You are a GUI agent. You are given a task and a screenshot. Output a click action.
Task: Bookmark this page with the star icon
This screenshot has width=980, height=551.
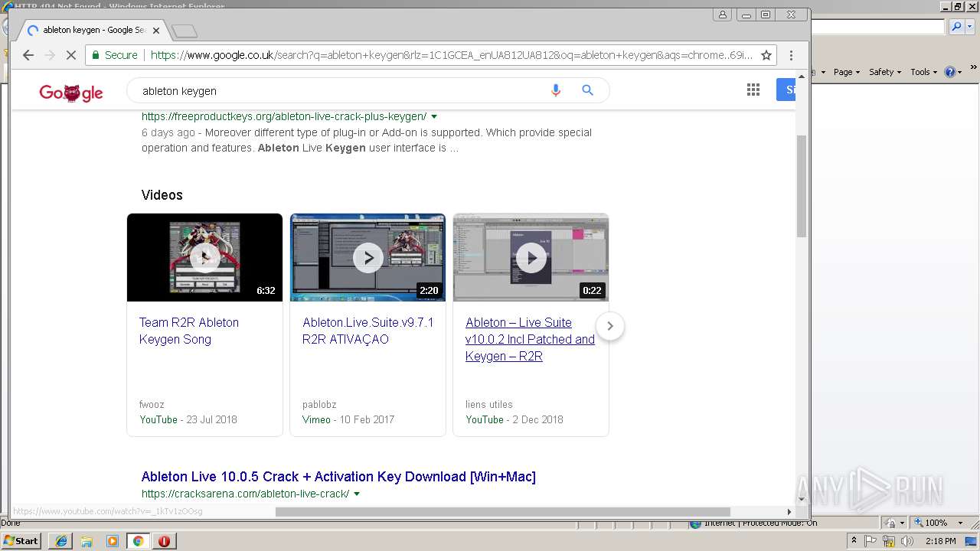coord(766,55)
